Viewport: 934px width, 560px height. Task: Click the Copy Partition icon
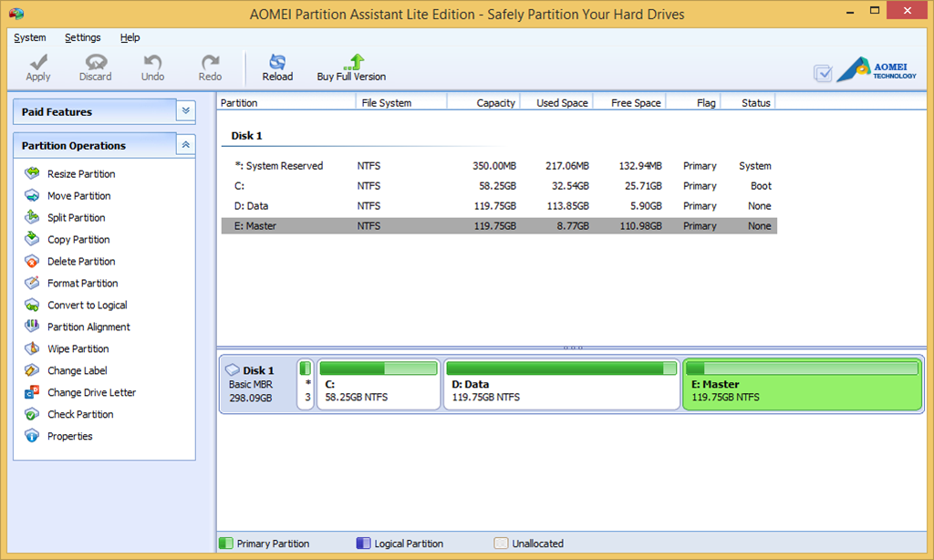(x=32, y=239)
